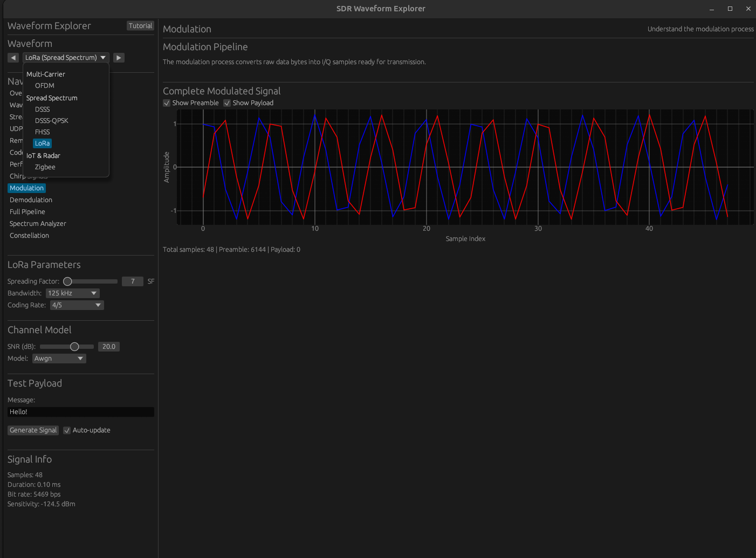Viewport: 756px width, 558px height.
Task: Select Zigbee from the waveform list
Action: (45, 167)
